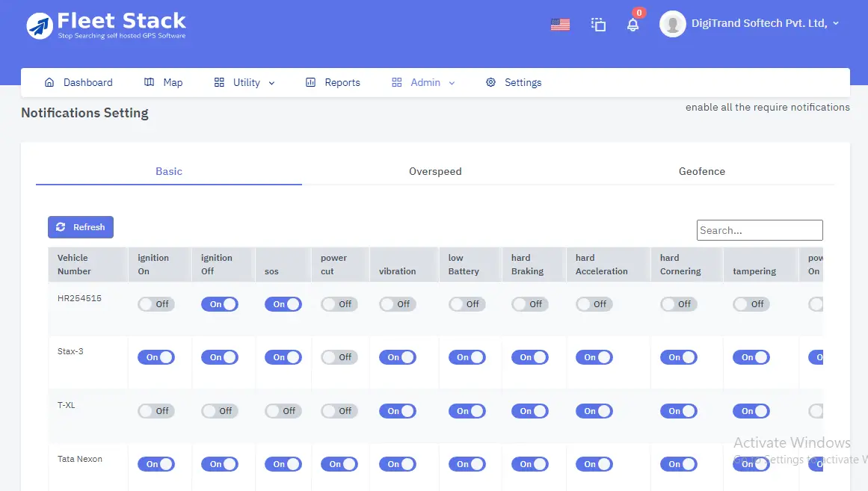Enable low Battery for HR254515

(x=467, y=304)
